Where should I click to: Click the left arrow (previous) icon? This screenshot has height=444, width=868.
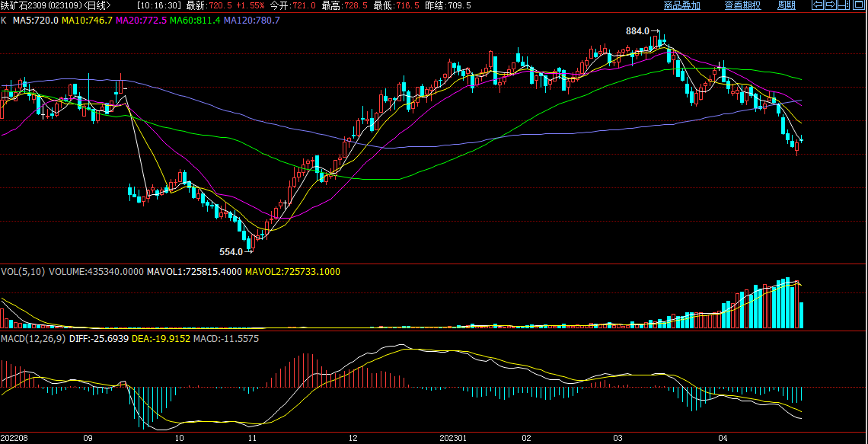(818, 5)
